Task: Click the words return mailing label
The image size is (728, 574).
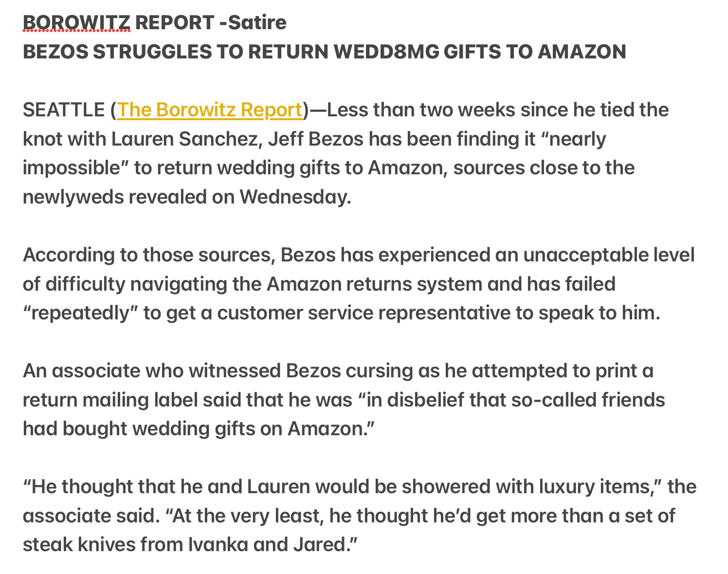Action: 110,400
